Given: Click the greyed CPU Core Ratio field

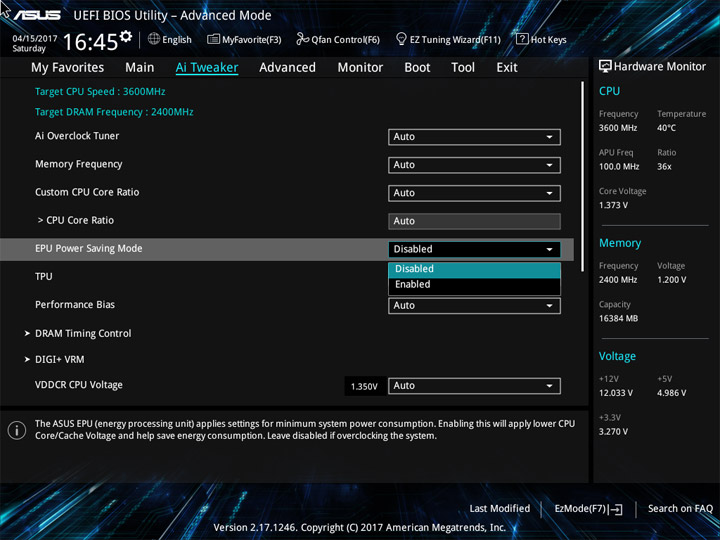Looking at the screenshot, I should click(474, 221).
